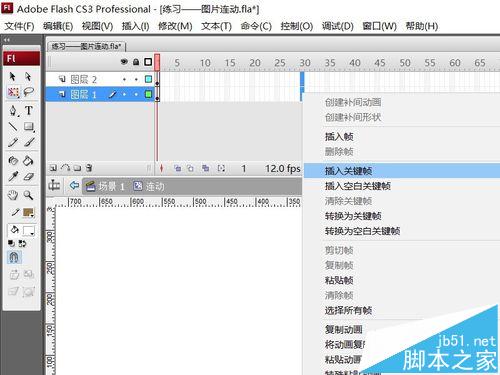Click the green outline color of 图层 1
The width and height of the screenshot is (500, 375).
tap(148, 94)
